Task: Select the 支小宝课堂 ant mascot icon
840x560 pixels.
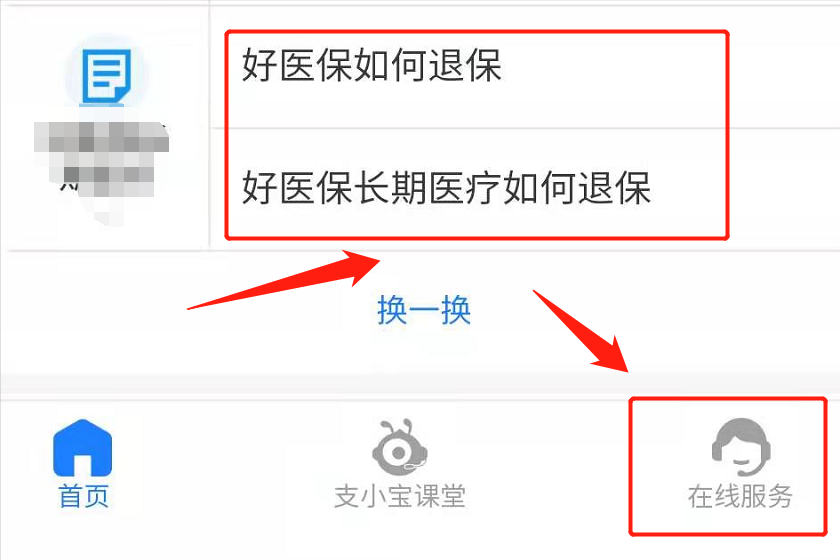Action: click(x=400, y=447)
